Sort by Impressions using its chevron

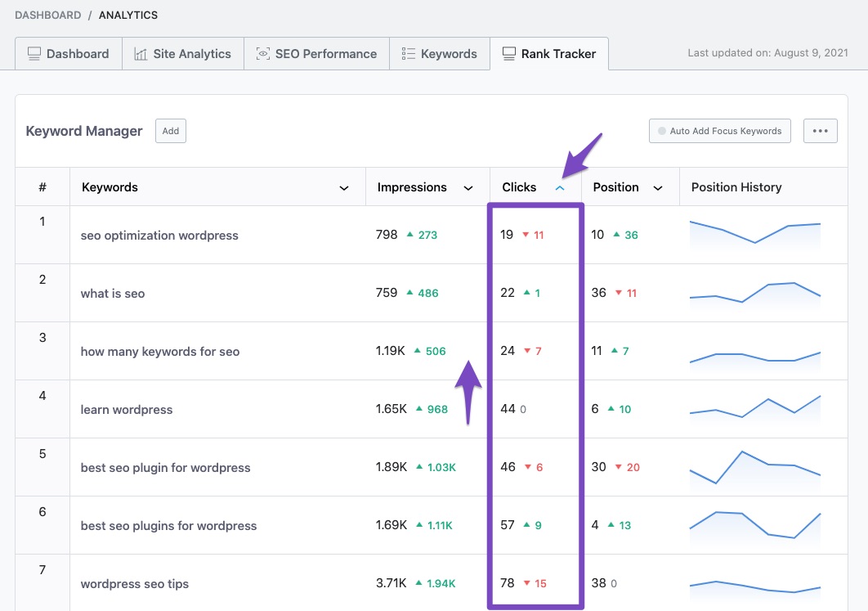pyautogui.click(x=468, y=188)
